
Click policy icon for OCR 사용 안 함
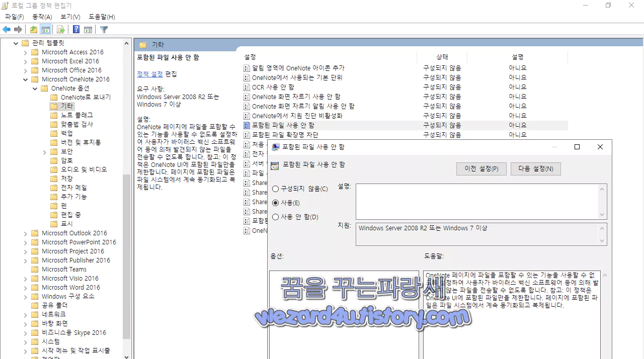[x=247, y=87]
